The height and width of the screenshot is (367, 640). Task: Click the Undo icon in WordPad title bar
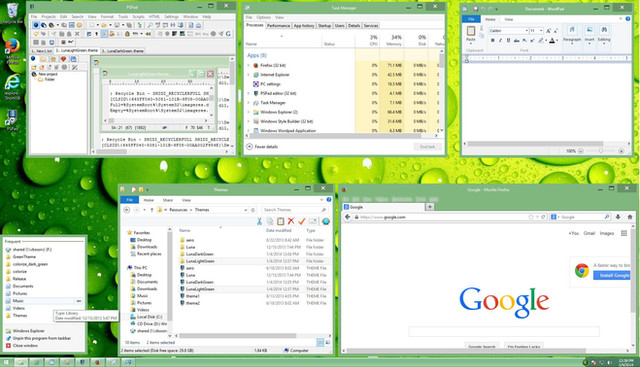coord(483,9)
